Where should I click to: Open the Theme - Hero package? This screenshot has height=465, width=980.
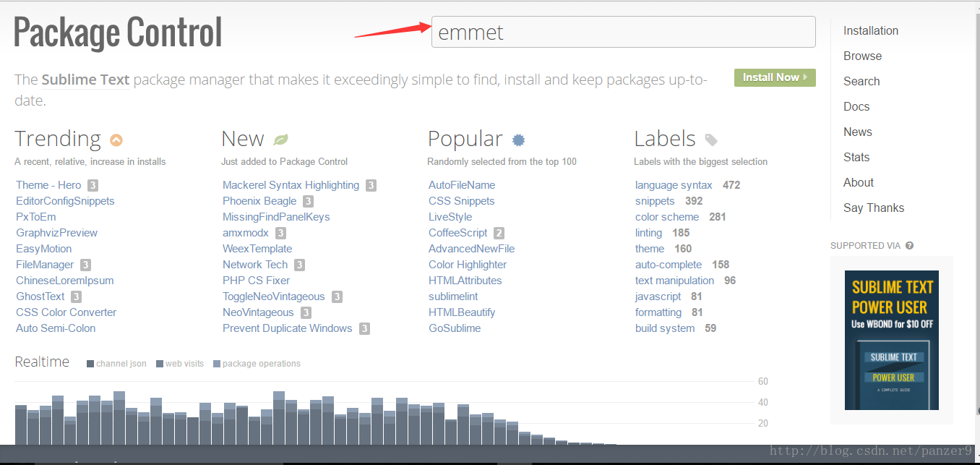pos(48,185)
